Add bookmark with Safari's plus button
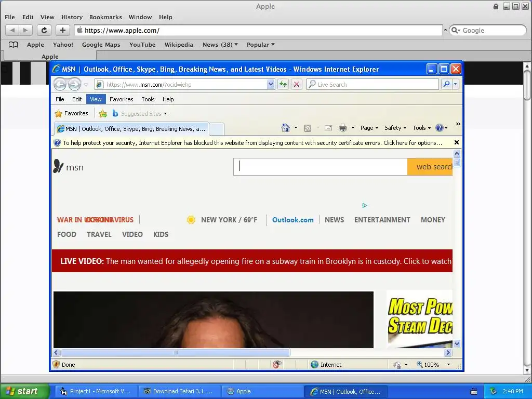 pos(63,30)
